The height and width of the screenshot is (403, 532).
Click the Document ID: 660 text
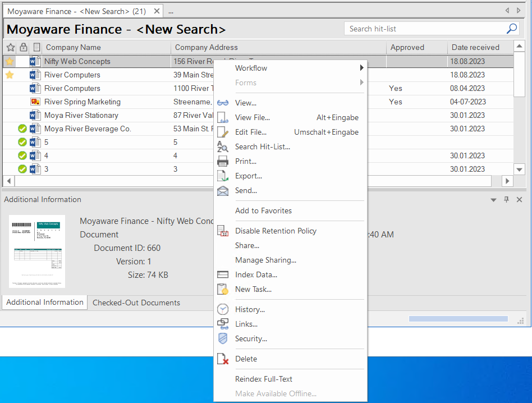127,248
